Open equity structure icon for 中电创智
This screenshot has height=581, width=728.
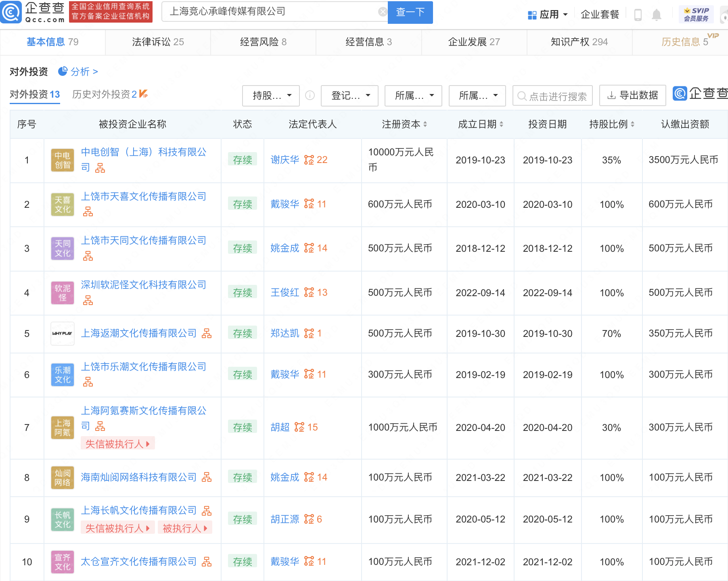pos(100,168)
